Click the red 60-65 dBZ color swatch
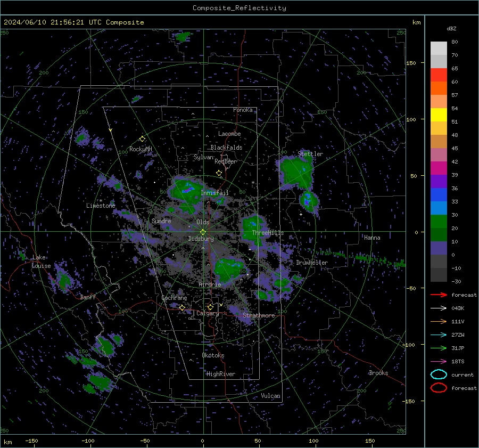The width and height of the screenshot is (479, 448). pyautogui.click(x=439, y=75)
